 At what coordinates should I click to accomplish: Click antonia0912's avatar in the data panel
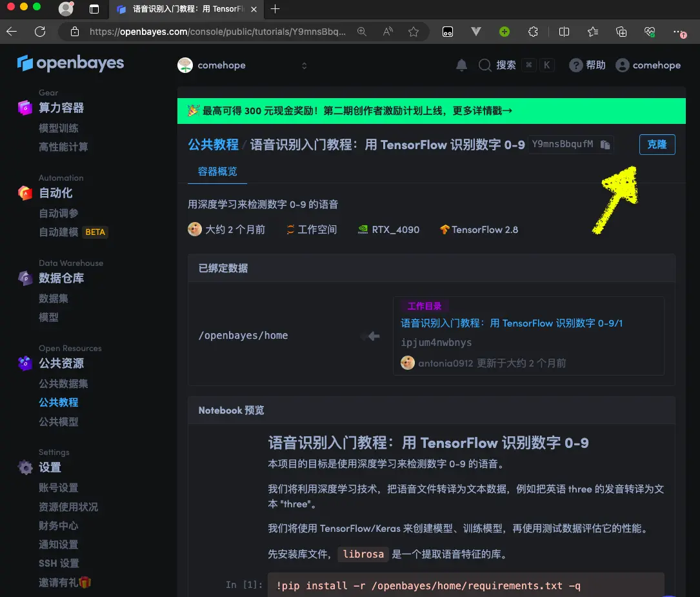(x=408, y=363)
